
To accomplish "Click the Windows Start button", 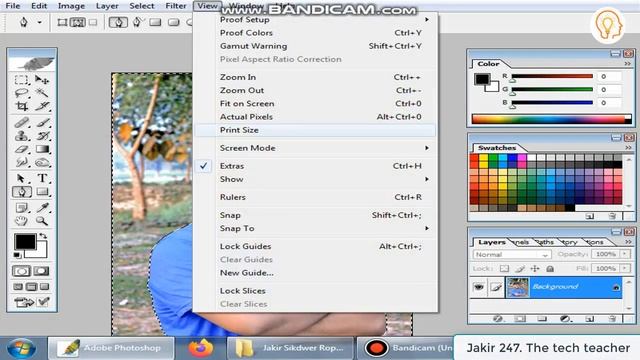I will pos(22,348).
